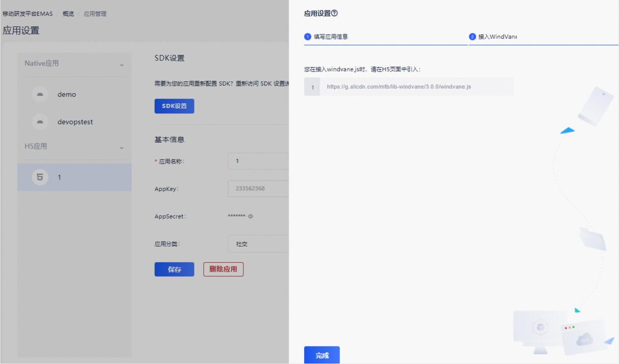Reveal AppSecret with the eye icon
Screen dimensions: 619x364
click(x=251, y=216)
